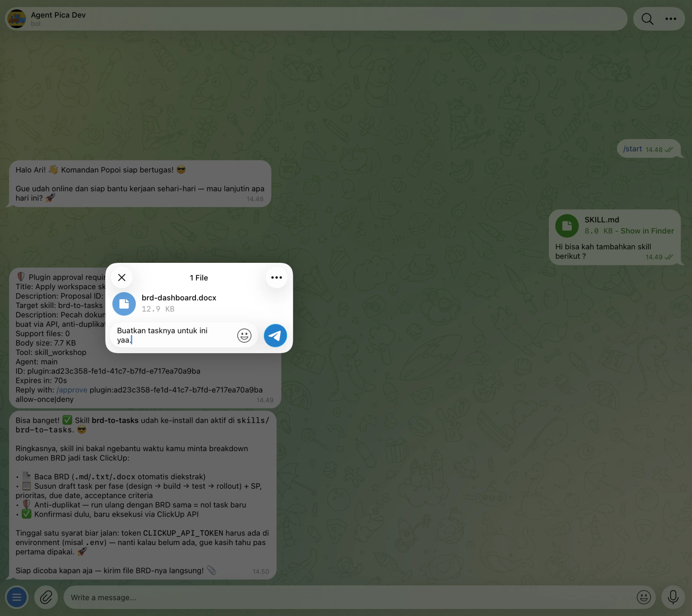Click the bold "brd-to-tasks" skill name
The width and height of the screenshot is (692, 616).
(x=115, y=420)
